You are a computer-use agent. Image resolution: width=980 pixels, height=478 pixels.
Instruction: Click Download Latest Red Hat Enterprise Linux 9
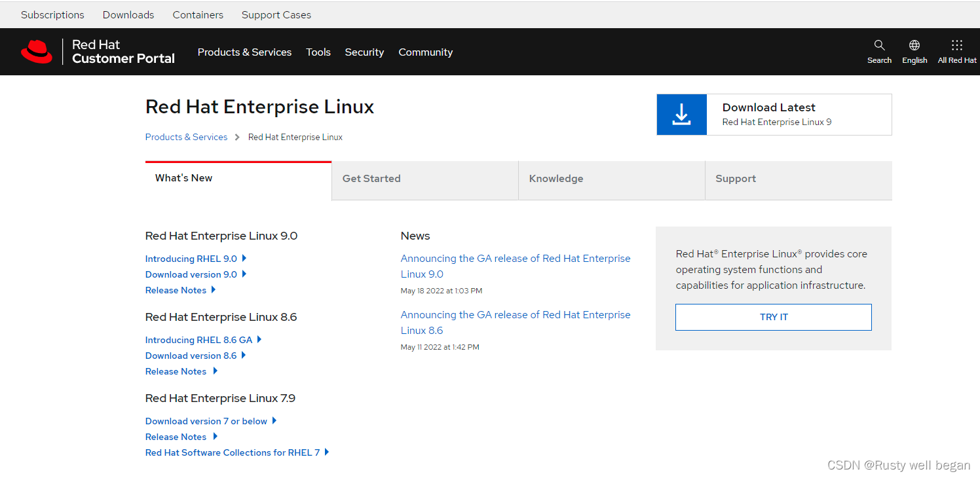click(x=774, y=115)
